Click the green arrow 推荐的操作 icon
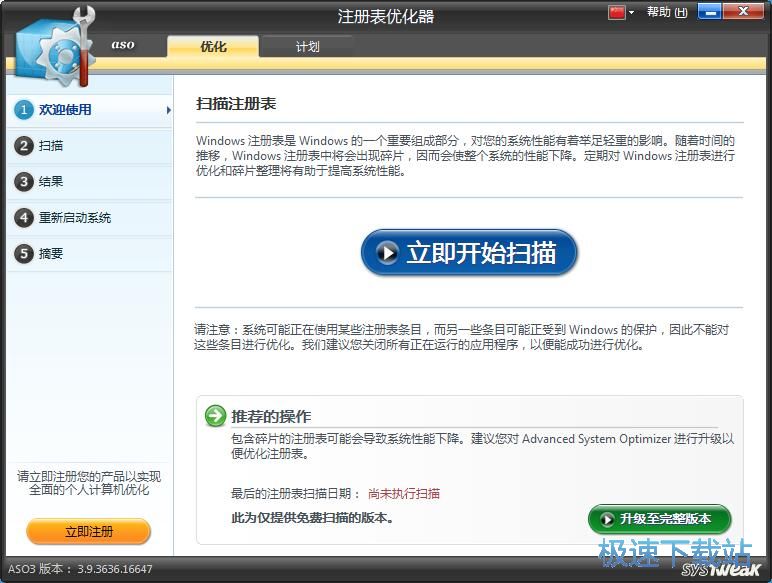Screen dimensions: 772x583 (x=215, y=416)
